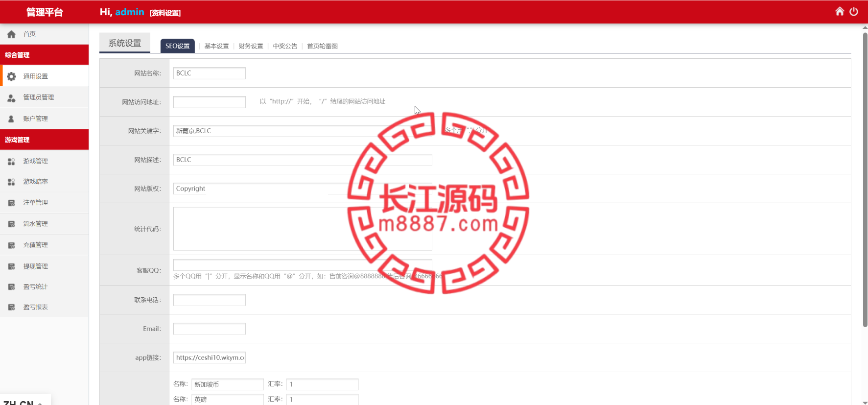Open 注单管理 page
This screenshot has width=868, height=405.
44,202
